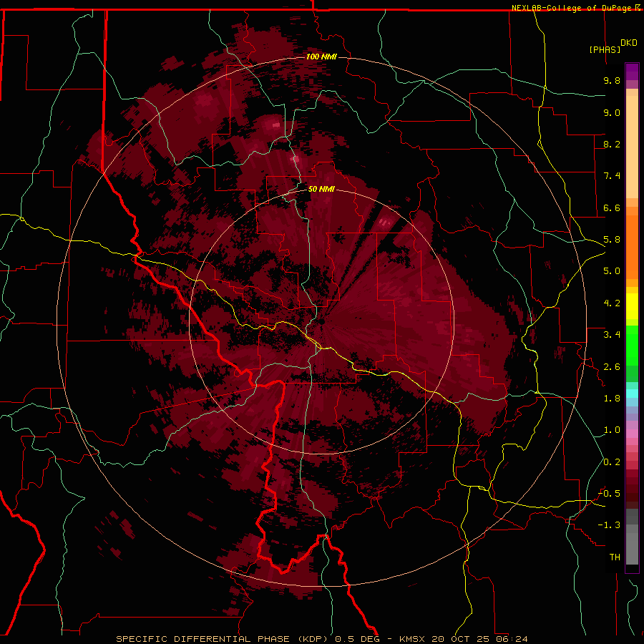Click the 5.0 scale value
The width and height of the screenshot is (644, 644).
pyautogui.click(x=612, y=271)
